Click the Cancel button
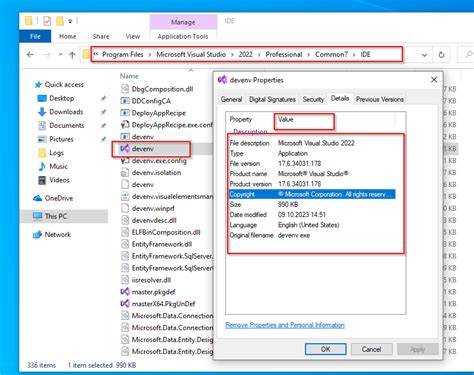This screenshot has height=375, width=474. point(371,349)
